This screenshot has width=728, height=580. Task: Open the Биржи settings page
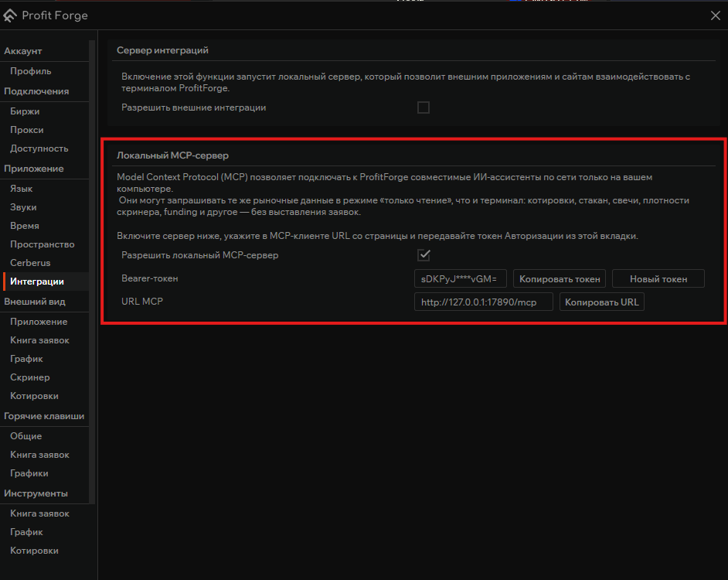pyautogui.click(x=25, y=111)
